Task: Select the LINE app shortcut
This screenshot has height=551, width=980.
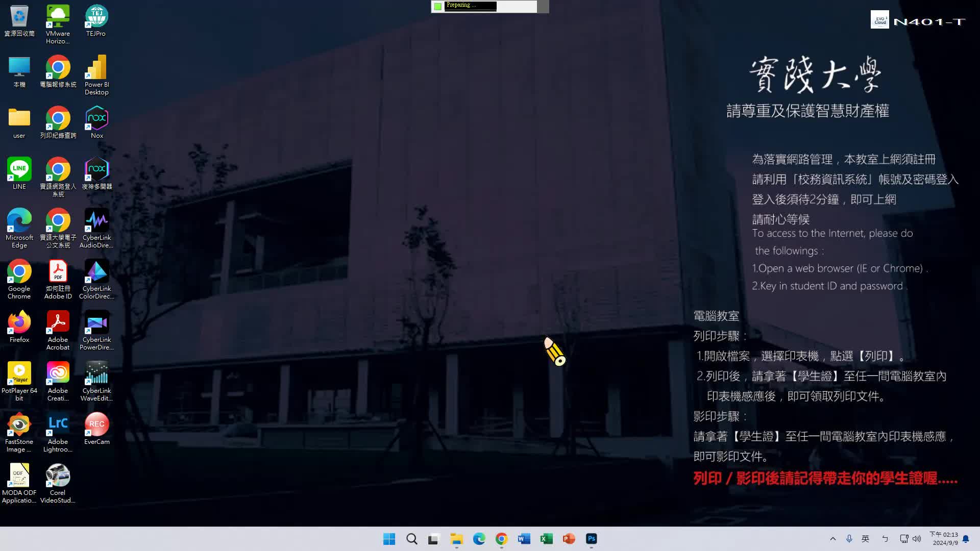Action: coord(19,170)
